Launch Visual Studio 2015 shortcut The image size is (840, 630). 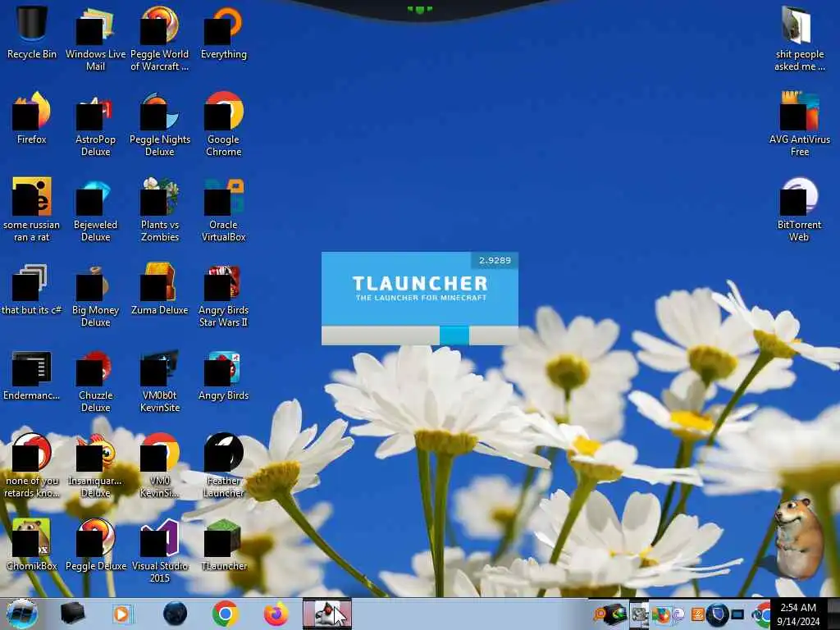click(160, 550)
